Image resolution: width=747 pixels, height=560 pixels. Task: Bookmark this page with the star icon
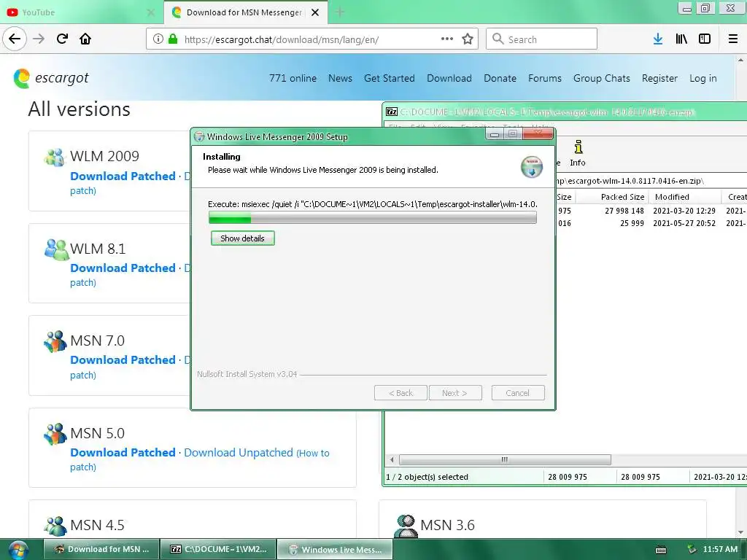[x=468, y=39]
